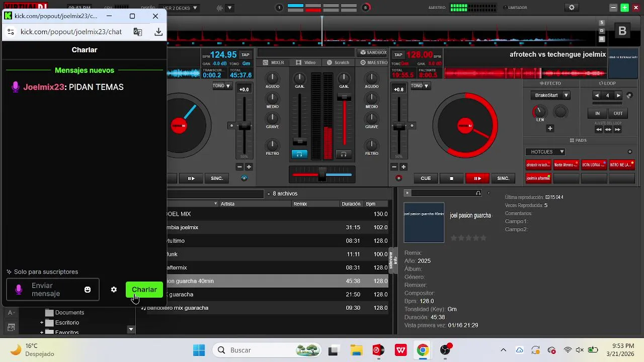Toggle loop reloop circle icon
Image resolution: width=644 pixels, height=362 pixels.
[629, 96]
